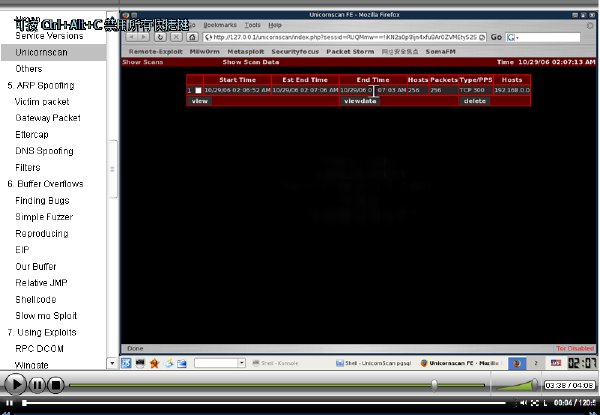Select DNS Spoofing in sidebar
This screenshot has height=415, width=600.
click(44, 151)
